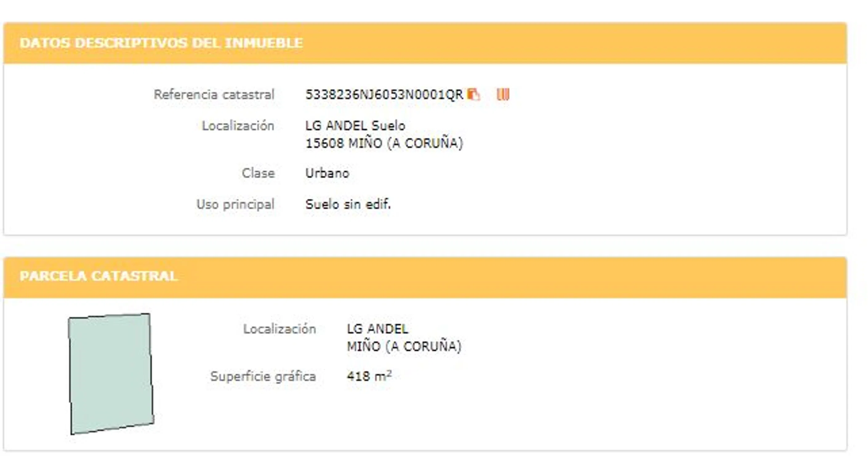Click the 'Urbano' class value
The width and height of the screenshot is (868, 462).
327,173
